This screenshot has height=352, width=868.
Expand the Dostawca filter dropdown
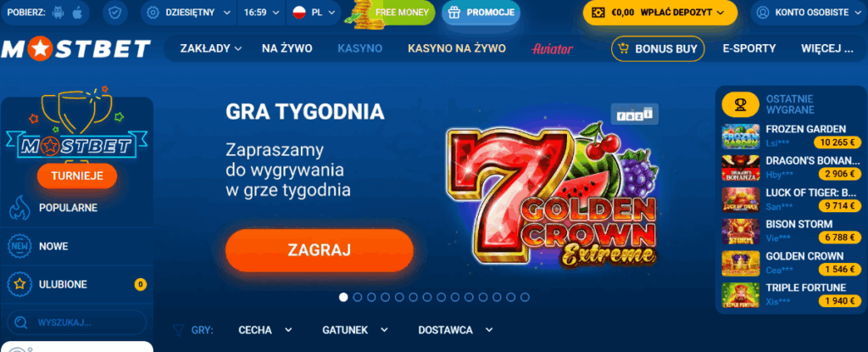coord(455,331)
